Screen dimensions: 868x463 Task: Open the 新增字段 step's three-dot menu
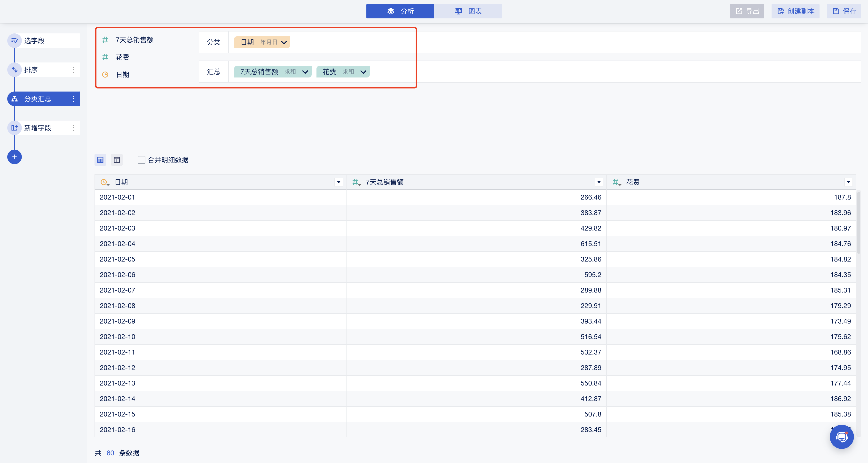(73, 128)
